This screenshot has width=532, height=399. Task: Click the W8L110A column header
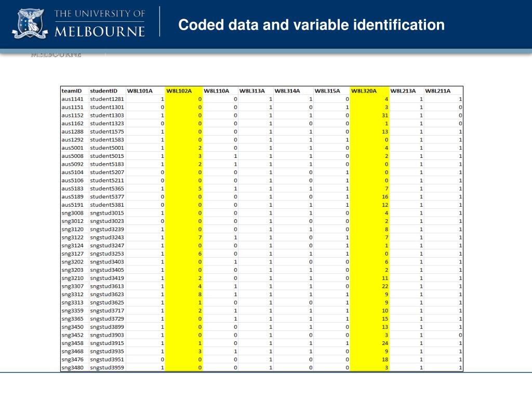pyautogui.click(x=217, y=91)
